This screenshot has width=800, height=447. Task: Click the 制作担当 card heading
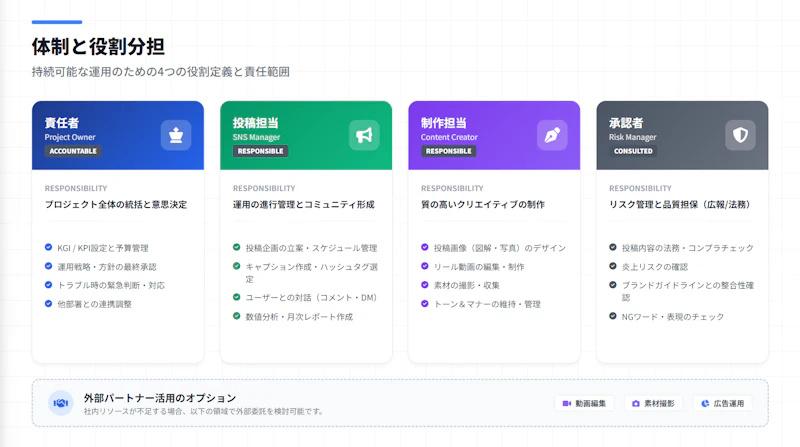(x=444, y=123)
